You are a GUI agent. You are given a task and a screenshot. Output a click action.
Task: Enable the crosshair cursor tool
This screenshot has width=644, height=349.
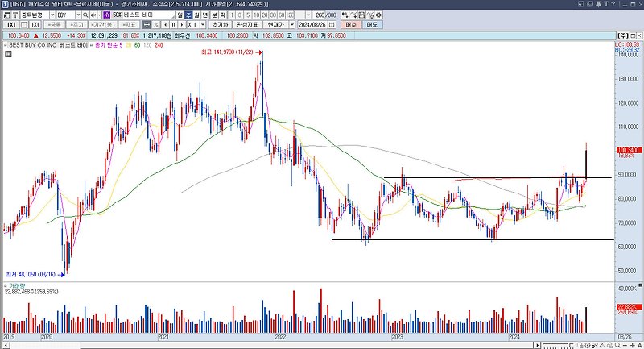(147, 25)
